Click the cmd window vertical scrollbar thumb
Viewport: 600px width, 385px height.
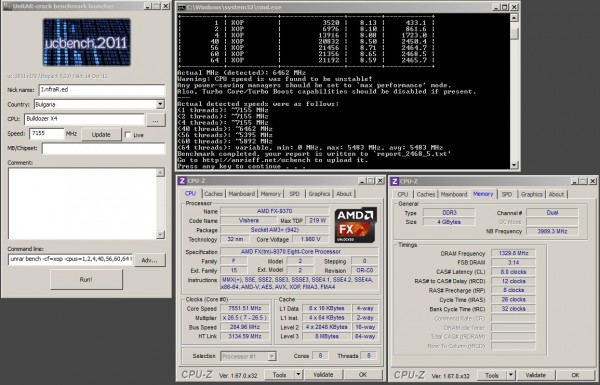point(514,34)
